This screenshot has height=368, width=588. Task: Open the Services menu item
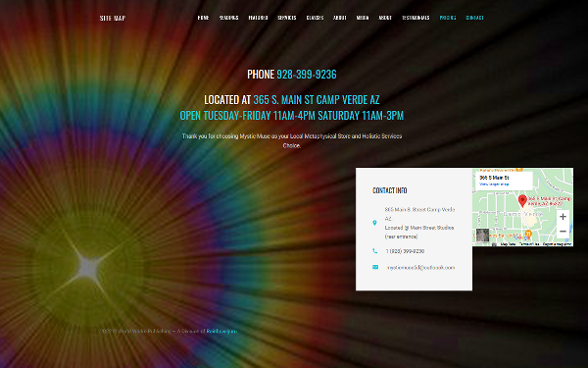click(x=287, y=18)
